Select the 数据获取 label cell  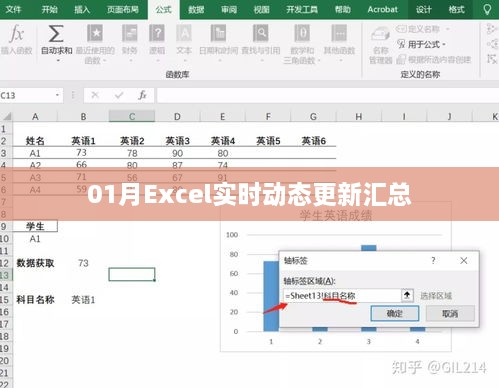coord(35,263)
